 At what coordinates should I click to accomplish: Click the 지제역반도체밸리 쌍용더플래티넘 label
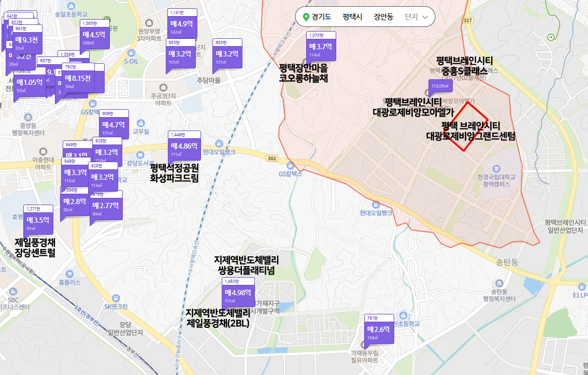pos(247,265)
